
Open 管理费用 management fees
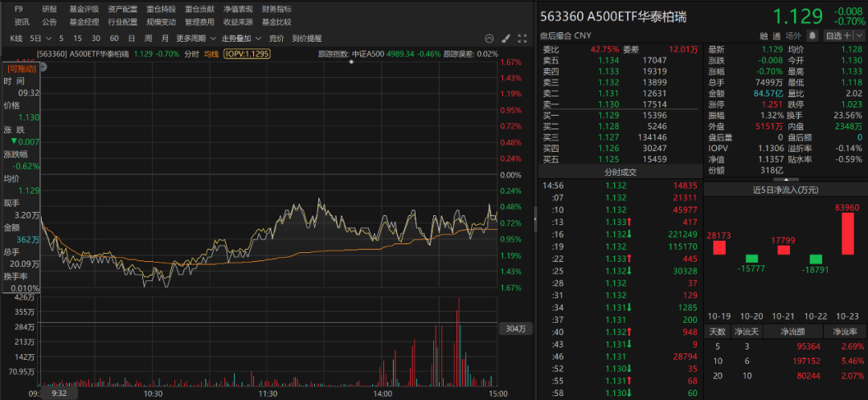(x=200, y=22)
